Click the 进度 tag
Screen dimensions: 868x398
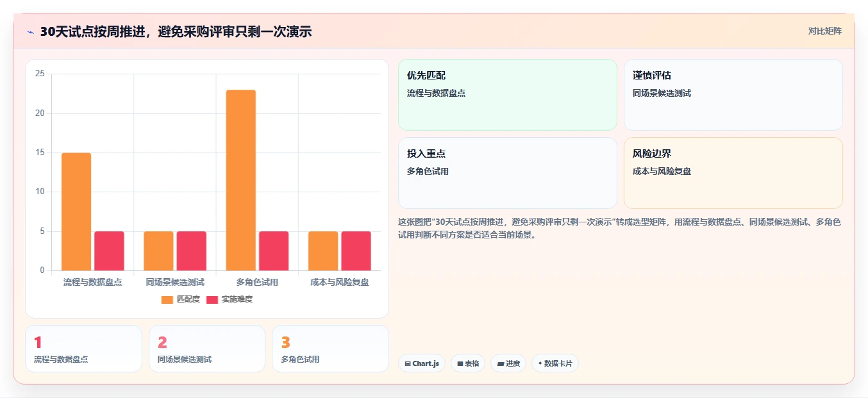508,363
